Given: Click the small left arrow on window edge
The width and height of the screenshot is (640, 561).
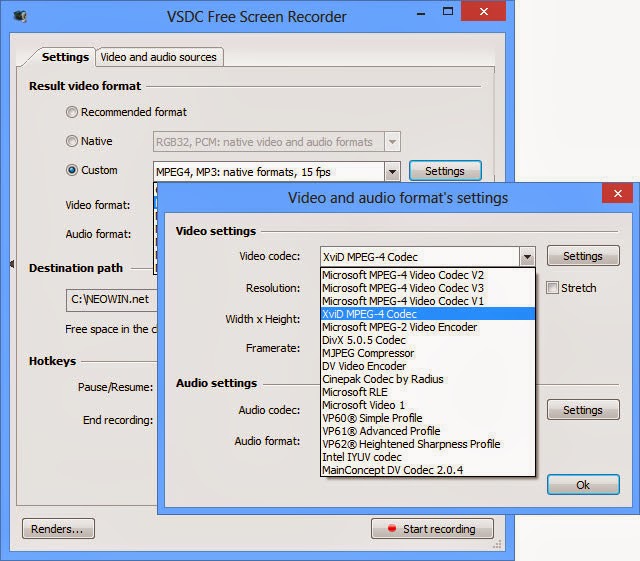Looking at the screenshot, I should click(x=12, y=264).
